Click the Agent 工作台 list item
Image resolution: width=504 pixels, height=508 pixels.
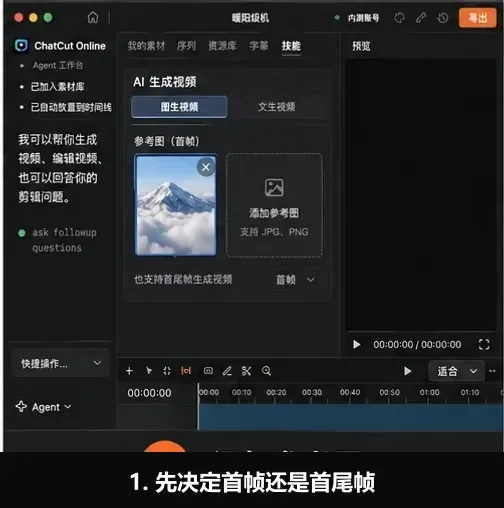point(58,65)
